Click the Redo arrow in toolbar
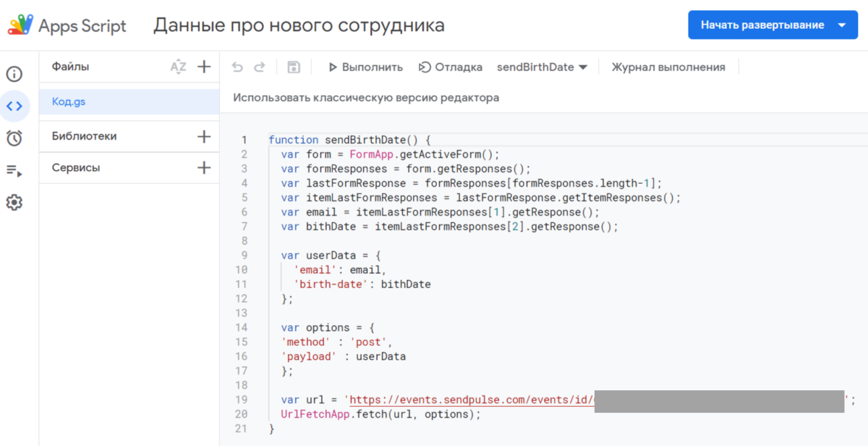 [x=259, y=67]
